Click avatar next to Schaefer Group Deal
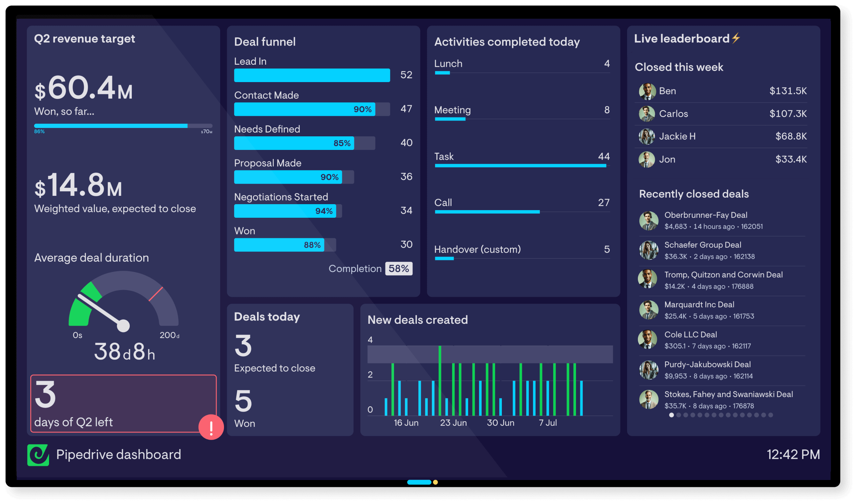 pos(649,250)
